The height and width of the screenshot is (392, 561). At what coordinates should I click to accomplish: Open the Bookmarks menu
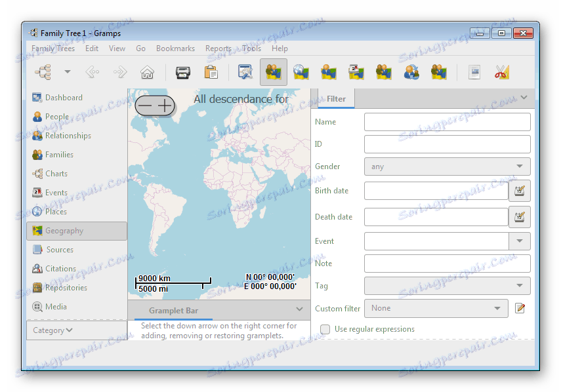pyautogui.click(x=175, y=49)
